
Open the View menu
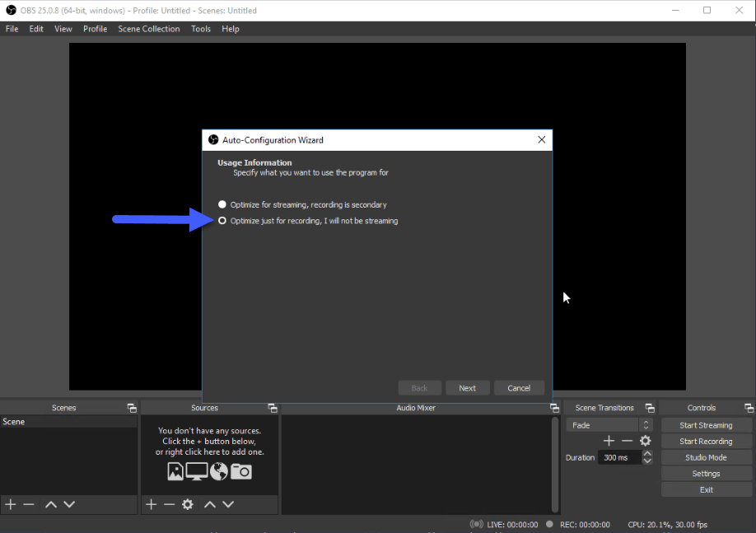tap(63, 29)
